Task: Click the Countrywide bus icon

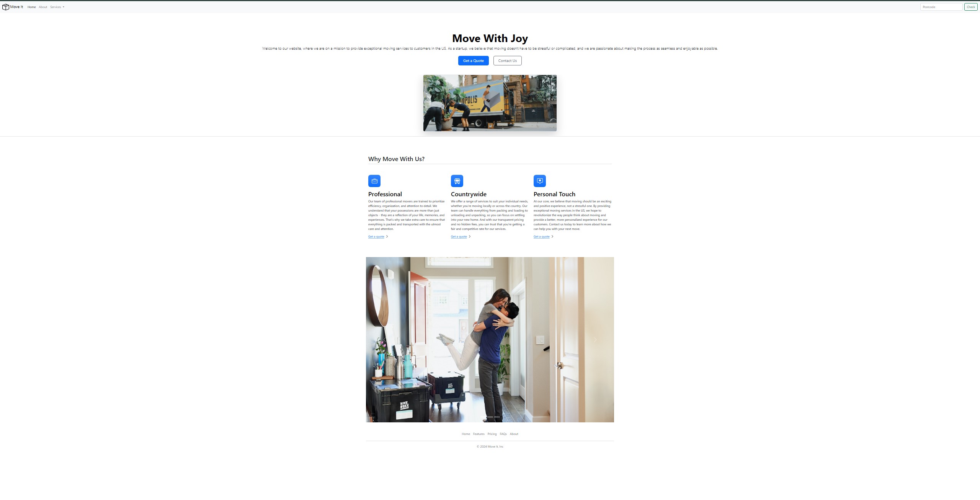Action: point(457,181)
